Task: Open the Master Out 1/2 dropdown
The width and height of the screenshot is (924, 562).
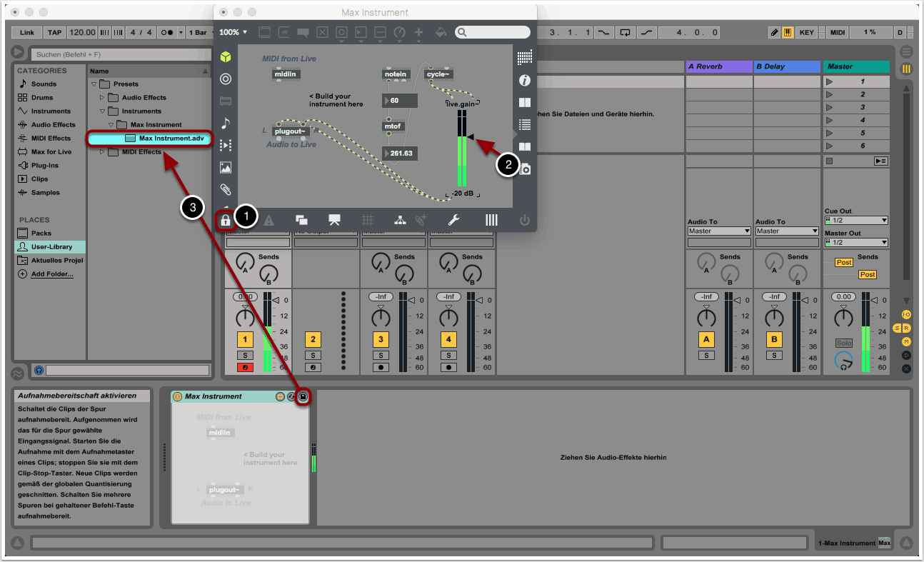Action: pyautogui.click(x=856, y=243)
